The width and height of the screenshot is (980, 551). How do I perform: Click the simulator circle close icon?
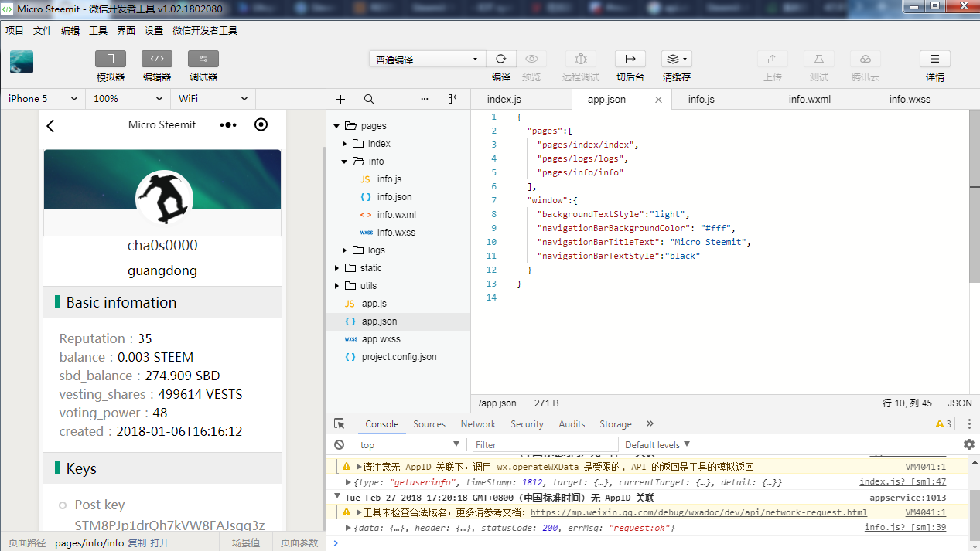tap(261, 124)
